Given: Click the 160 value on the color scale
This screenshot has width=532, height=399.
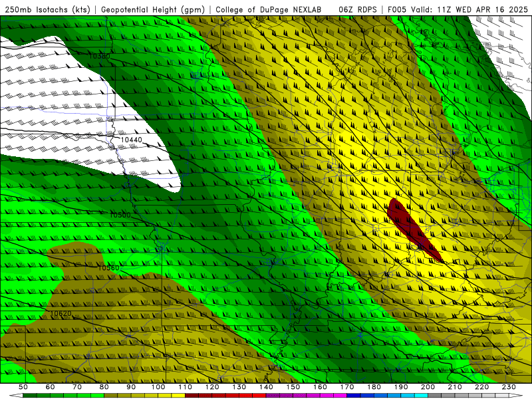Looking at the screenshot, I should click(320, 387).
